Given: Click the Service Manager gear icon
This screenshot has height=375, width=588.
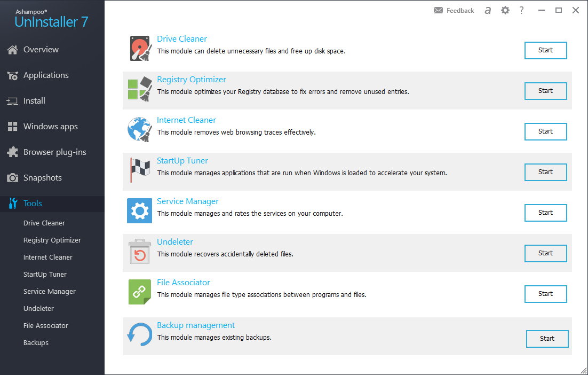Looking at the screenshot, I should click(x=139, y=210).
